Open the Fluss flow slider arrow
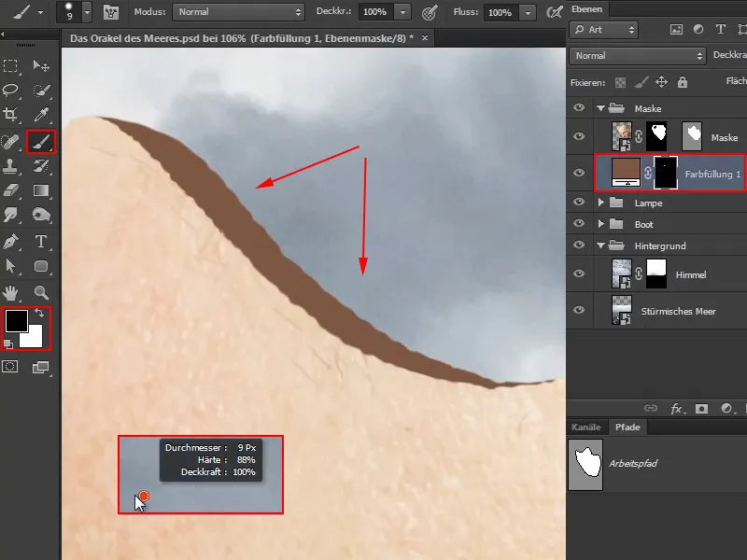747x560 pixels. 528,13
